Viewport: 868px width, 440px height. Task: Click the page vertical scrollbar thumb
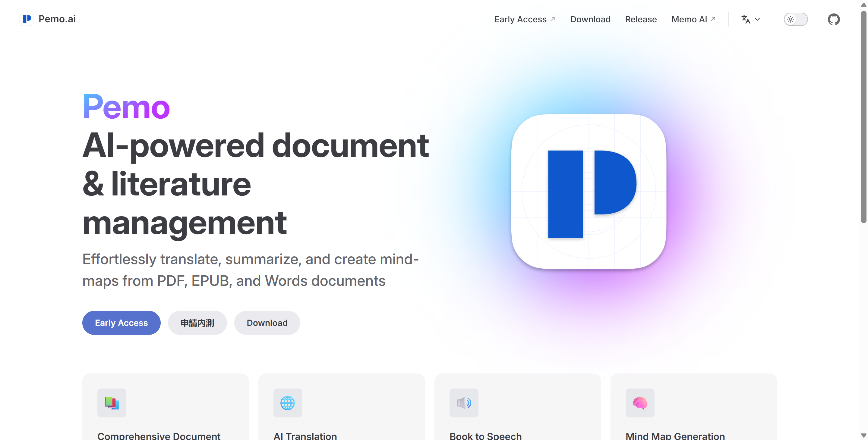[863, 117]
